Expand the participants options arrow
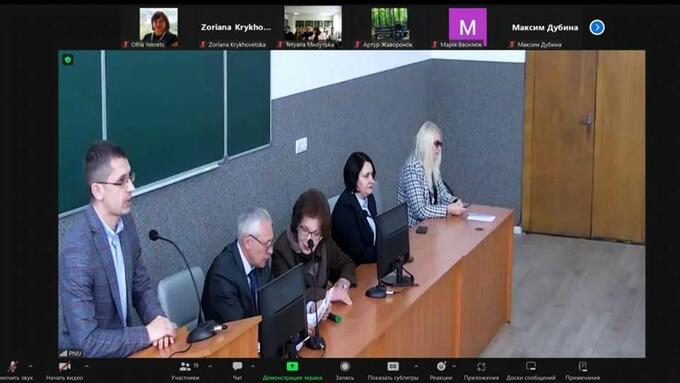 (210, 367)
